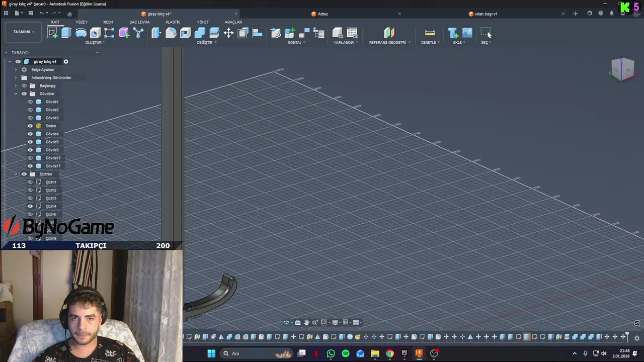The width and height of the screenshot is (644, 362).
Task: Toggle visibility of Çizim1 sketch
Action: click(x=30, y=182)
